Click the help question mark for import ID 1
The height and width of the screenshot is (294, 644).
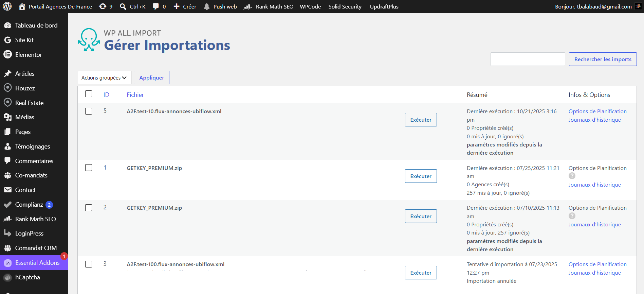(x=572, y=176)
